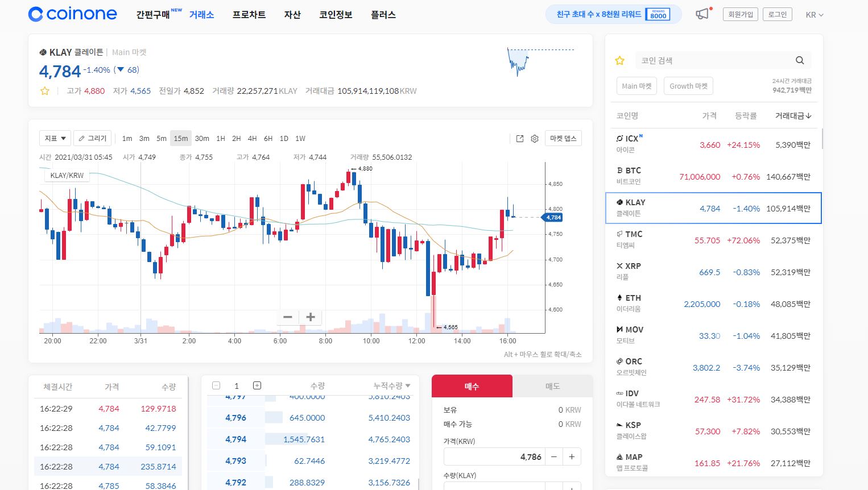Click order book price 4,796
The width and height of the screenshot is (868, 490).
pyautogui.click(x=235, y=418)
